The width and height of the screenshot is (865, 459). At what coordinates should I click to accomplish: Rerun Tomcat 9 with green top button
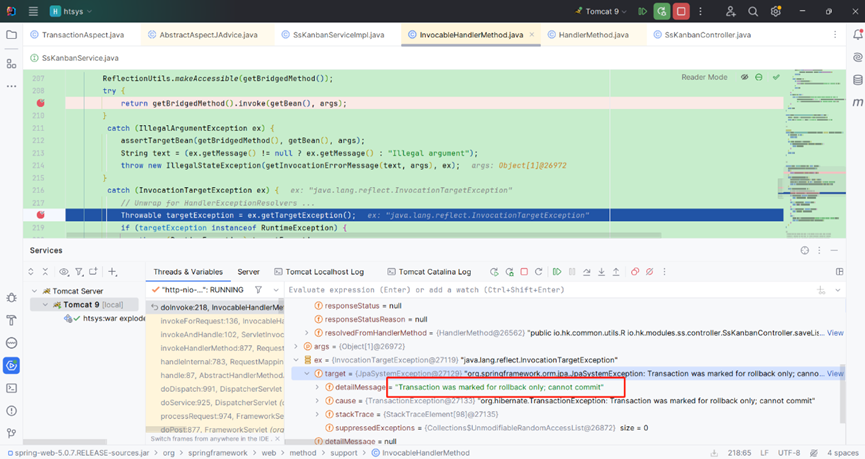(x=661, y=11)
